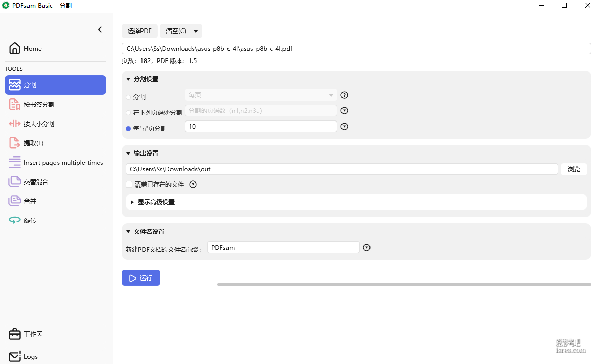This screenshot has height=364, width=598.
Task: Click the 浏览 browse button
Action: click(574, 169)
